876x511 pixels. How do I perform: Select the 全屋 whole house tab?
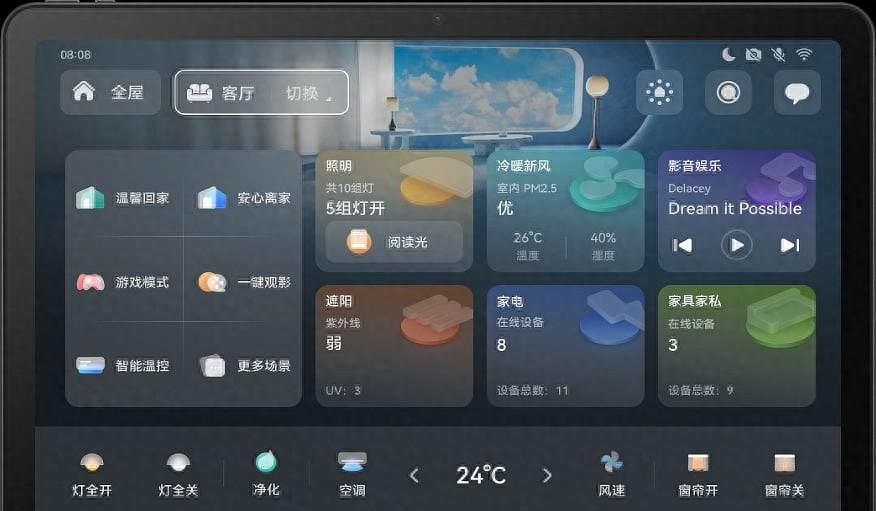point(111,93)
